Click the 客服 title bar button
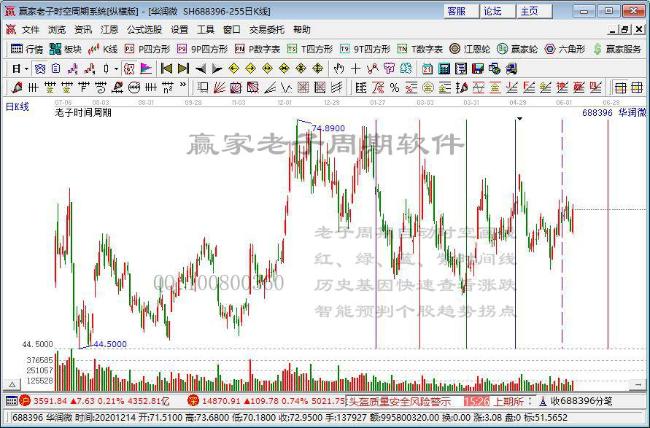Viewport: 650px width, 428px height. (461, 11)
